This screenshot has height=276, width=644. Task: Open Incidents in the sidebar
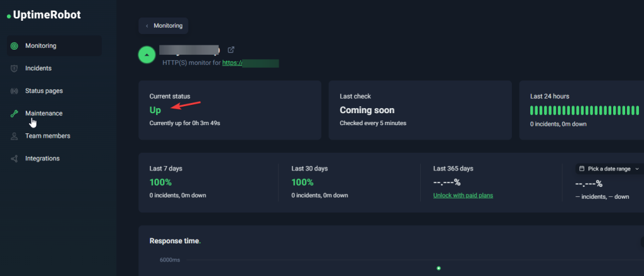(x=54, y=68)
